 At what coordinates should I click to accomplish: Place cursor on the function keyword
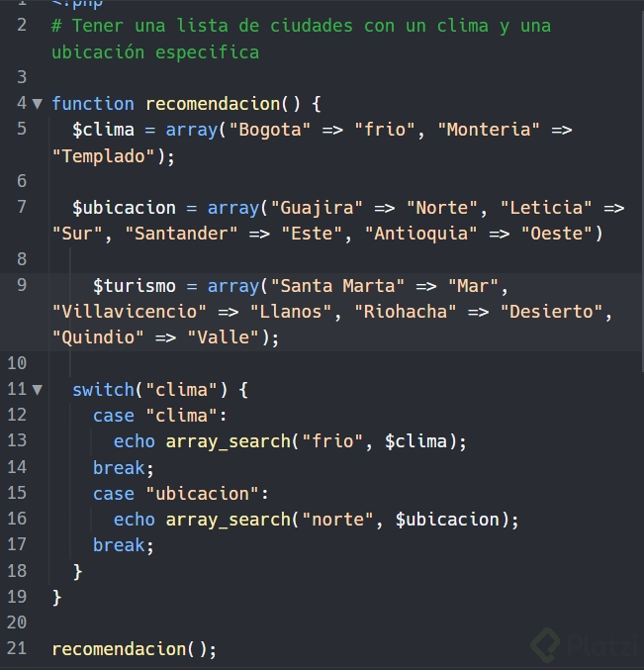point(92,103)
